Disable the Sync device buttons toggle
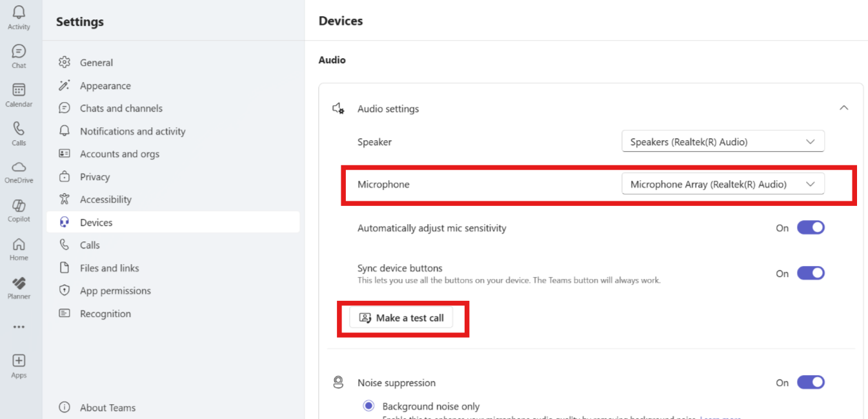 coord(811,273)
